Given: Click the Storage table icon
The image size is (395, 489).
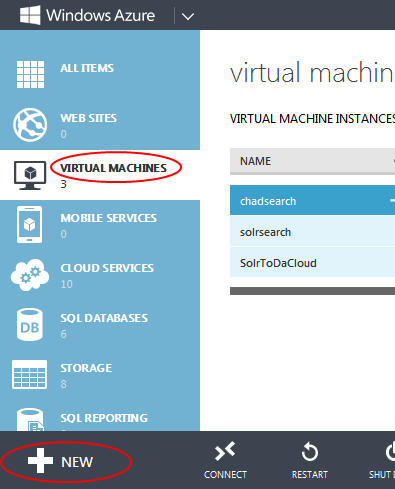Looking at the screenshot, I should 29,374.
